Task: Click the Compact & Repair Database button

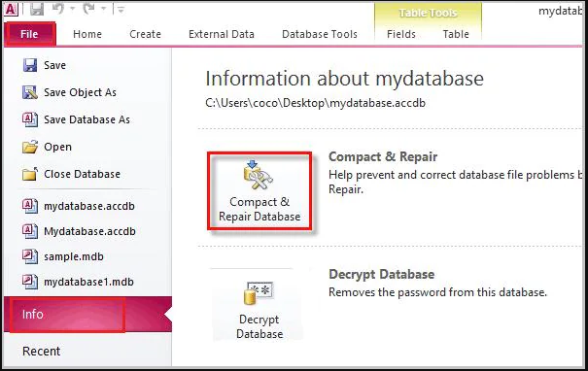Action: tap(259, 191)
